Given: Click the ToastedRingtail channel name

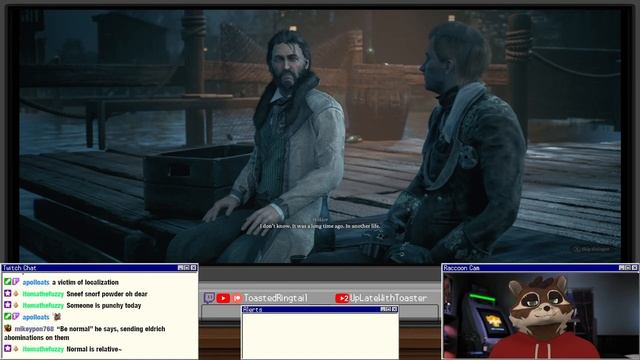Looking at the screenshot, I should tap(276, 298).
